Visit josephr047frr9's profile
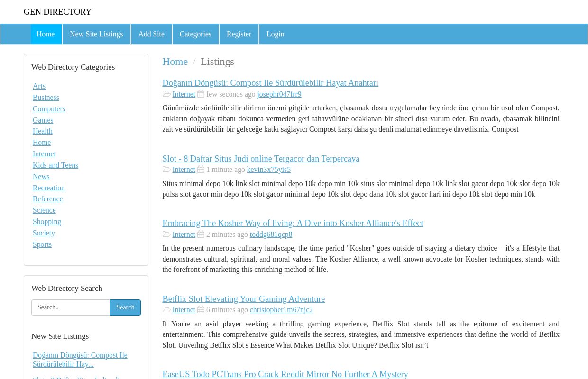The image size is (588, 379). coord(279,94)
